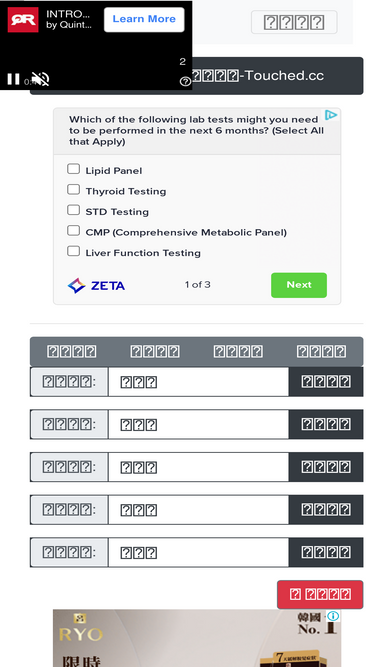
Task: Open the AdChoices icon on survey ad
Action: click(x=331, y=115)
